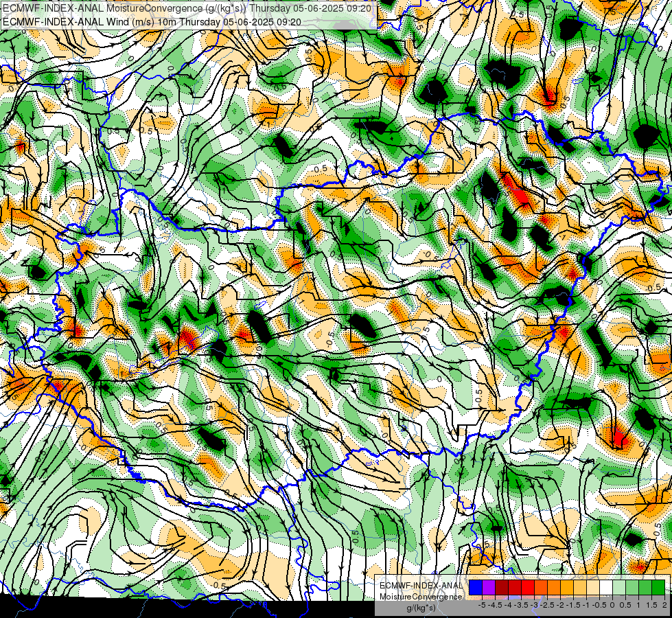Click the purple swatch between -5 and -4.5
672x618 pixels.
tap(489, 588)
